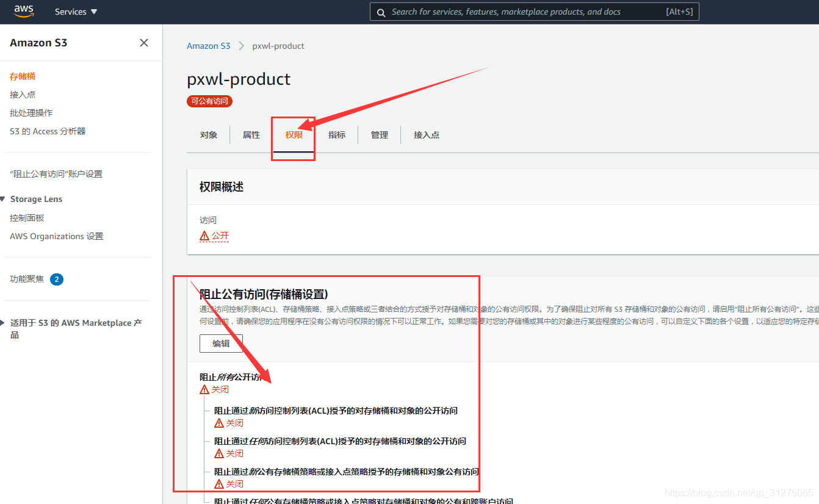819x504 pixels.
Task: Open 接入点 in the sidebar
Action: [x=23, y=95]
